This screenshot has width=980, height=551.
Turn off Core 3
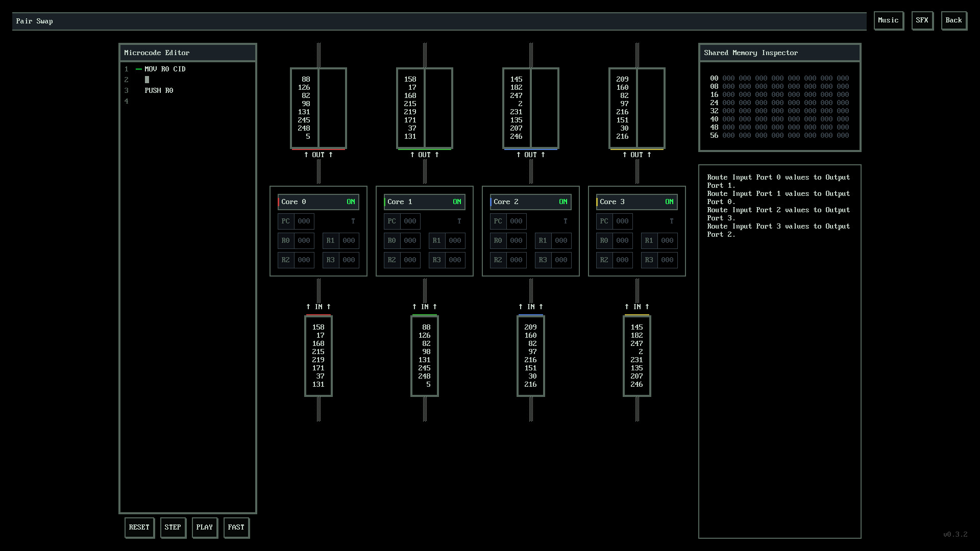(669, 202)
